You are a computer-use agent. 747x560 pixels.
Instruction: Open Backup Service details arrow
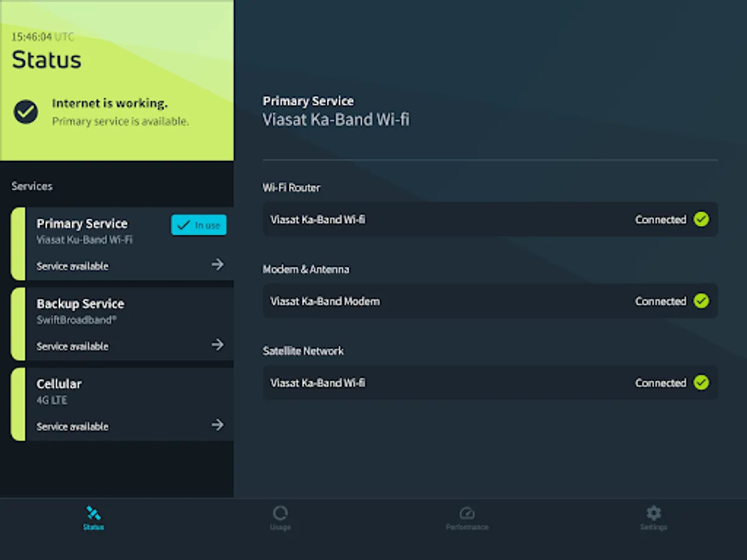click(x=217, y=345)
